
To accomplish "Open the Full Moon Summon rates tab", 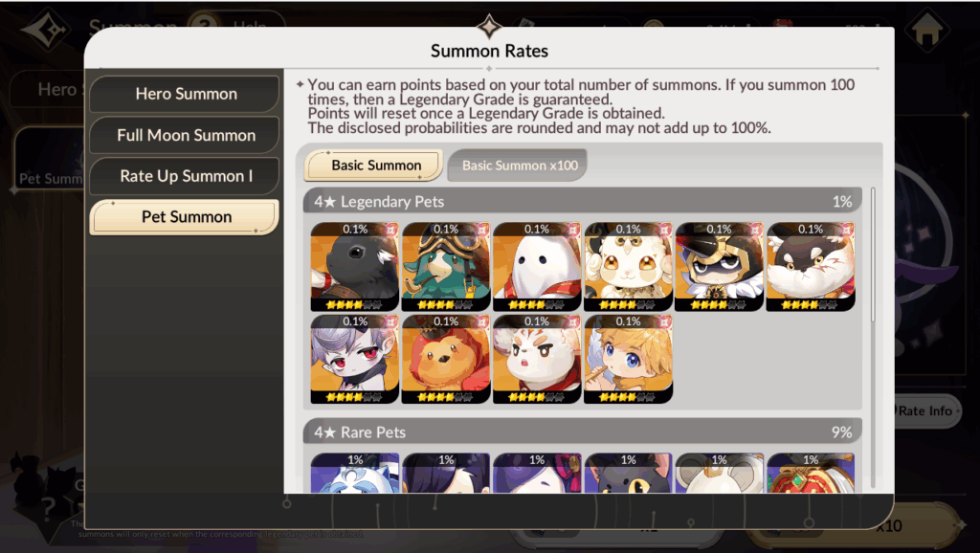I will [185, 135].
